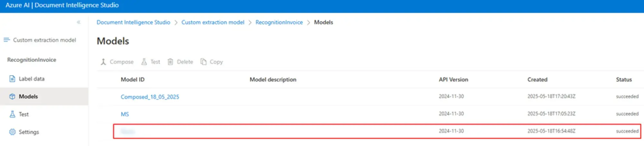
Task: Click succeeded status in the MS row
Action: pos(627,114)
